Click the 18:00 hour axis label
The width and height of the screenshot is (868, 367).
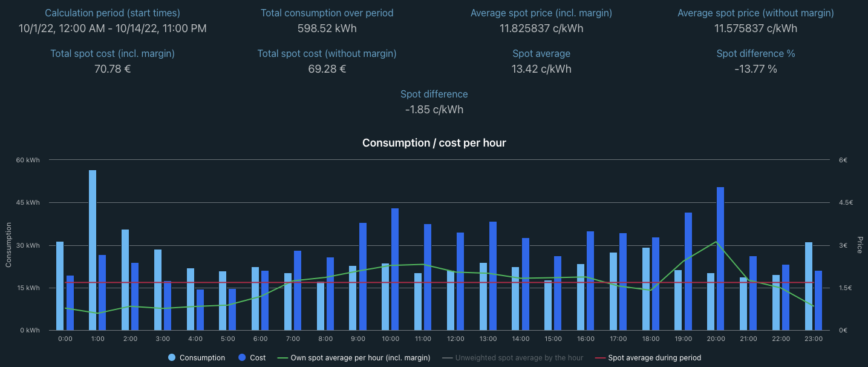coord(651,339)
